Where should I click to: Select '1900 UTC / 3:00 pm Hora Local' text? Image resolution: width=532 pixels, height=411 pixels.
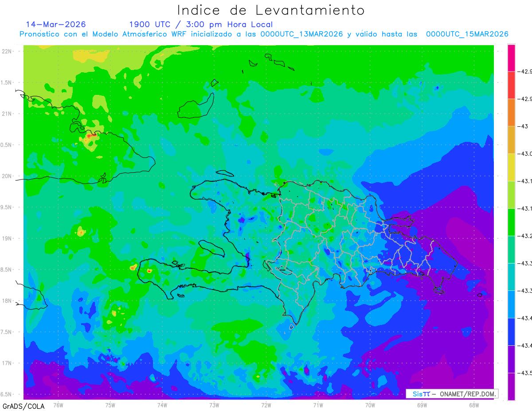point(201,25)
